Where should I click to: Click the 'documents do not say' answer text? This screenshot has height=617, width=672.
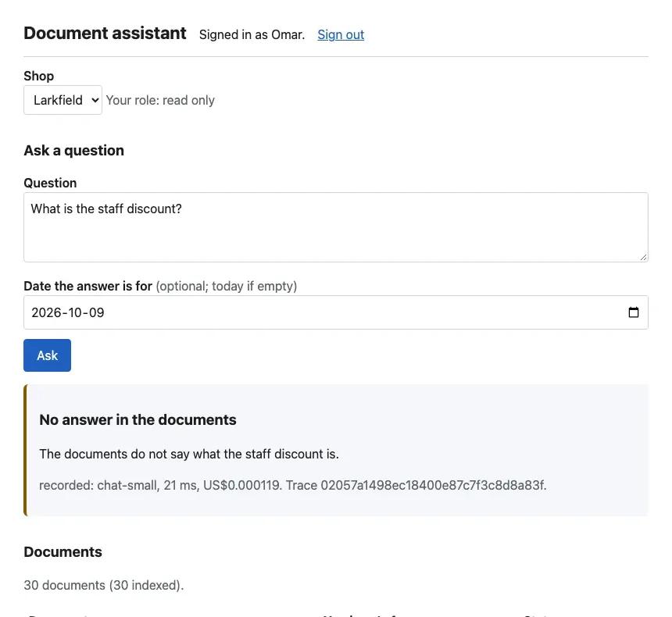point(189,454)
